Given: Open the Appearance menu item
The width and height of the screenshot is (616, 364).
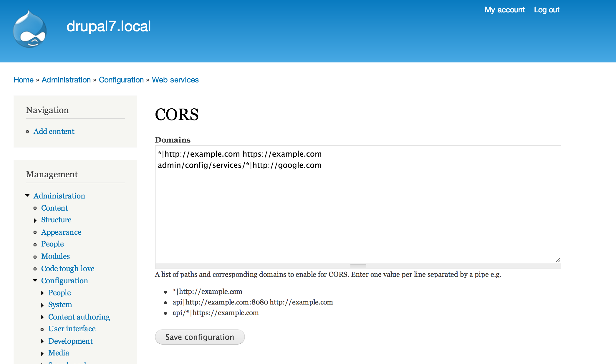Looking at the screenshot, I should [61, 232].
